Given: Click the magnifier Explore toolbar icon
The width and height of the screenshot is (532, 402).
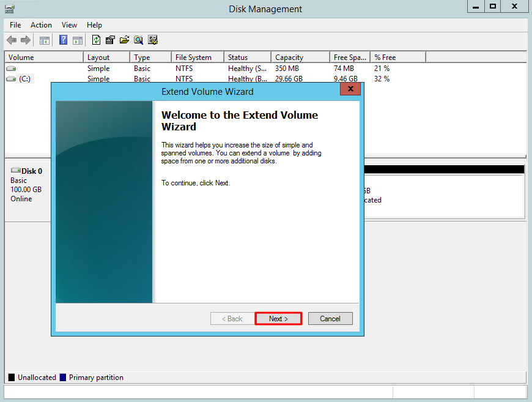Looking at the screenshot, I should pos(139,40).
